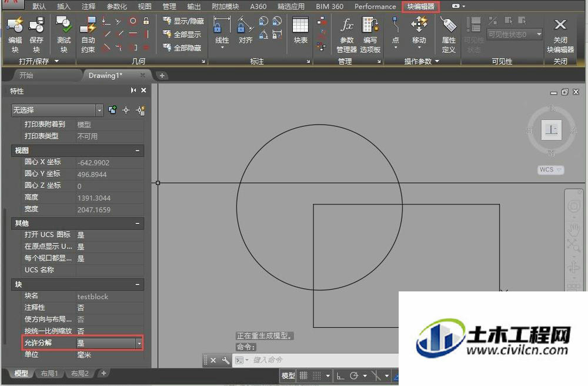The height and width of the screenshot is (386, 588).
Task: Click the 上 face of ViewCube
Action: pyautogui.click(x=552, y=130)
